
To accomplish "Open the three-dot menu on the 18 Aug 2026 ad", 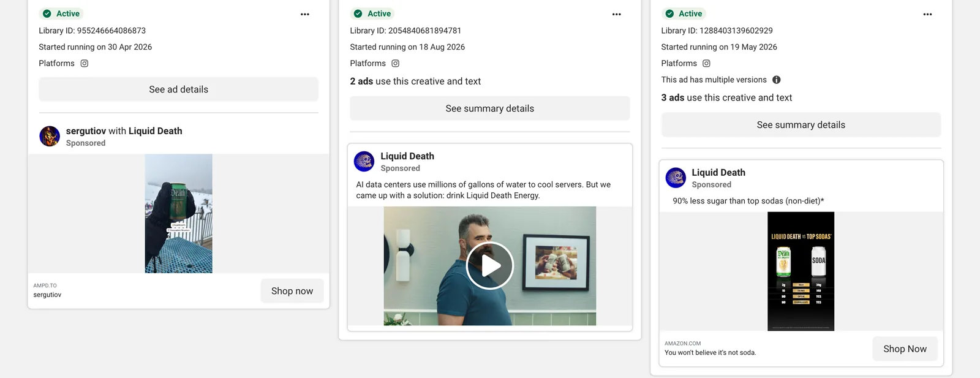I will point(616,14).
